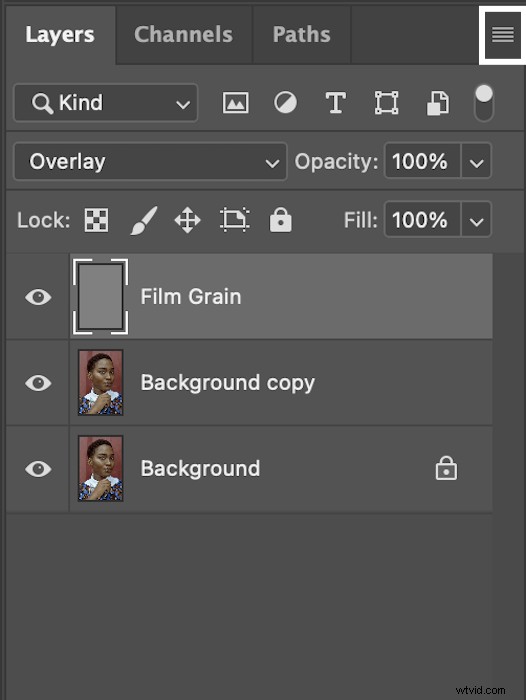Switch to the Paths tab
The width and height of the screenshot is (526, 700).
click(x=302, y=35)
